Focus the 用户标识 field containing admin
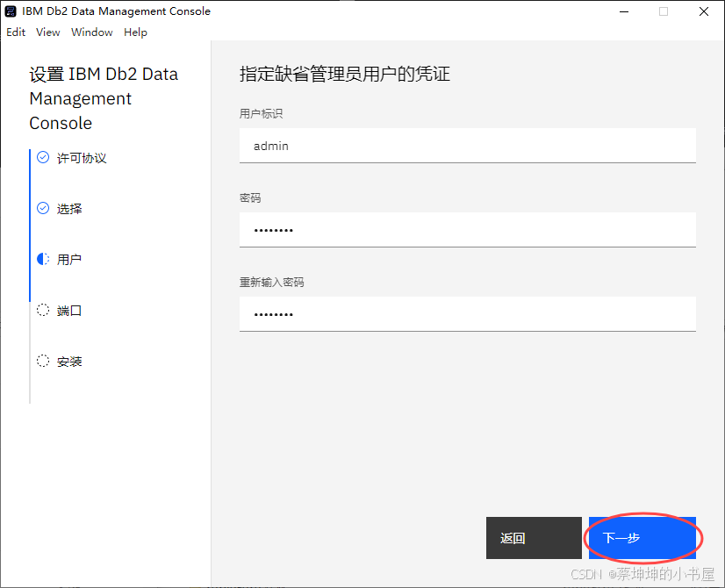Screen dimensions: 725x588 point(468,146)
